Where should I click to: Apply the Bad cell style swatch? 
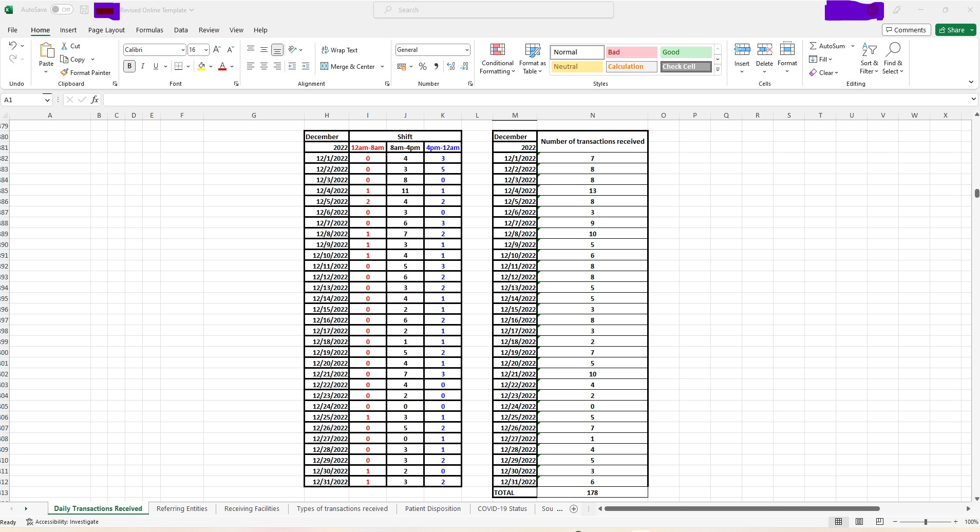point(631,52)
